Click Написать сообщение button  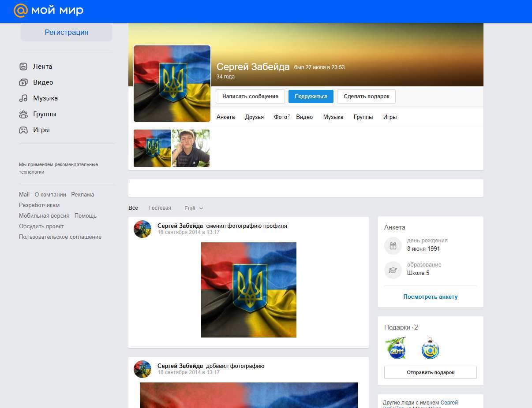pos(250,96)
